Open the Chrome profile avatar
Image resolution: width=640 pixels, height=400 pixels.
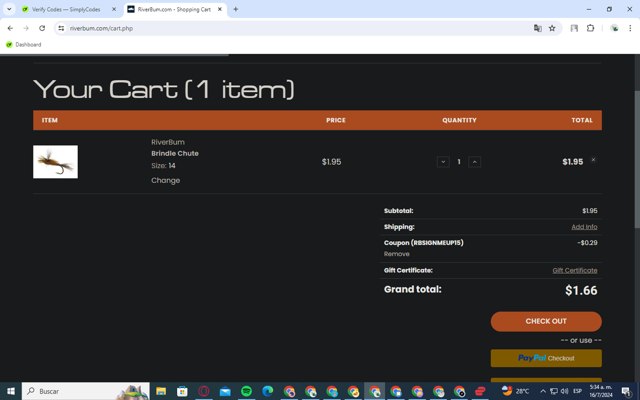614,28
